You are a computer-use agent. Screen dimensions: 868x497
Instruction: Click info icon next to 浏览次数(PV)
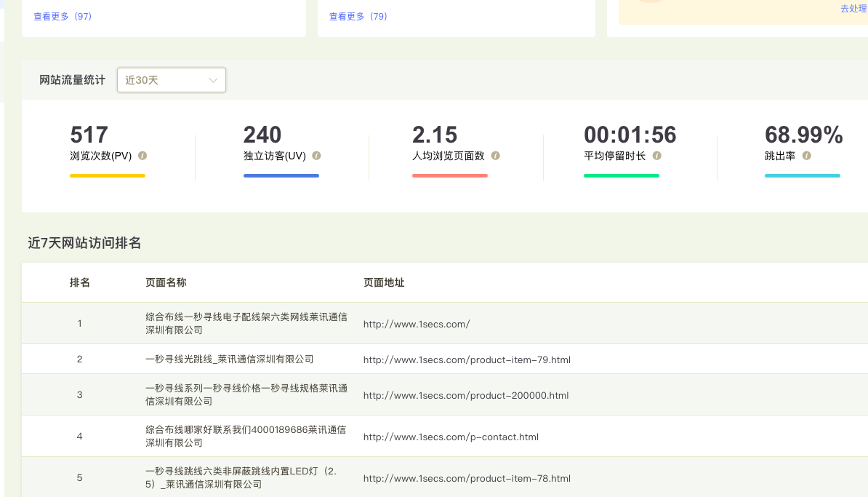(142, 156)
